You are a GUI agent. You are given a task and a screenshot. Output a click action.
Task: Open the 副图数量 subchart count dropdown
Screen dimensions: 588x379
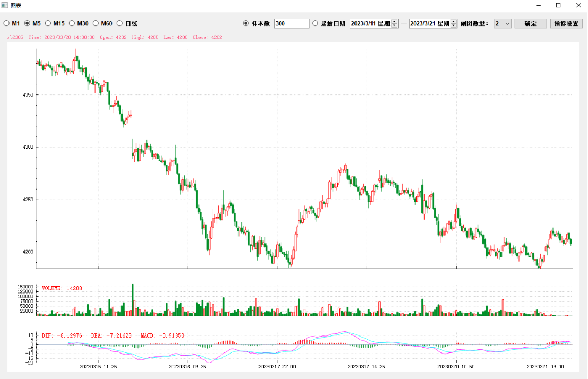coord(502,23)
